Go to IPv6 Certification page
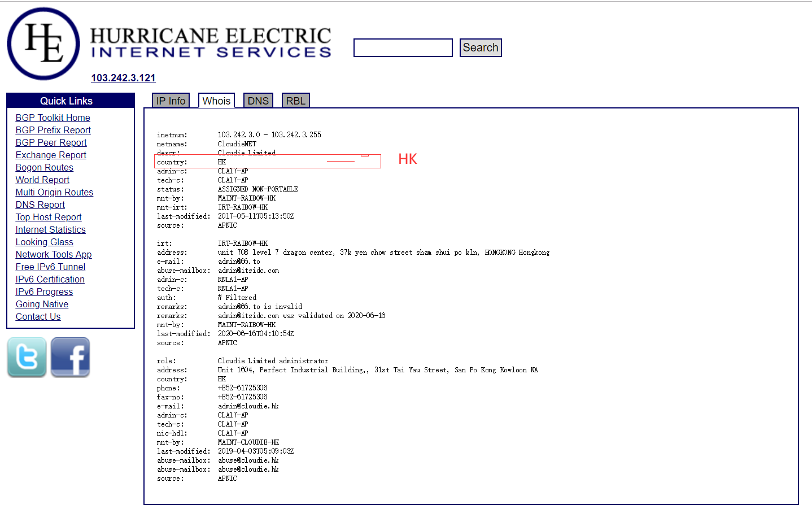The width and height of the screenshot is (812, 509). (x=50, y=279)
